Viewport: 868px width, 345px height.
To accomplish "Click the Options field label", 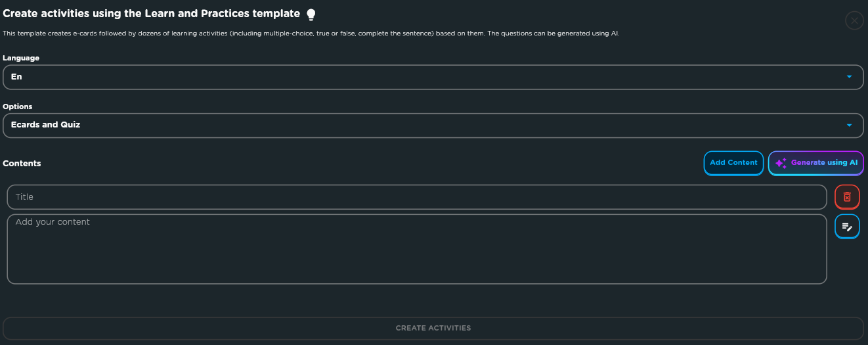I will (18, 106).
